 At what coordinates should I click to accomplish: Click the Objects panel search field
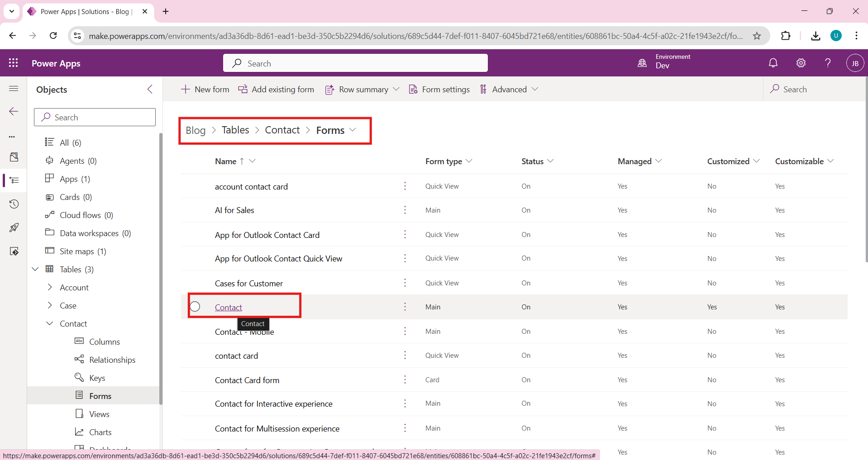(x=95, y=118)
